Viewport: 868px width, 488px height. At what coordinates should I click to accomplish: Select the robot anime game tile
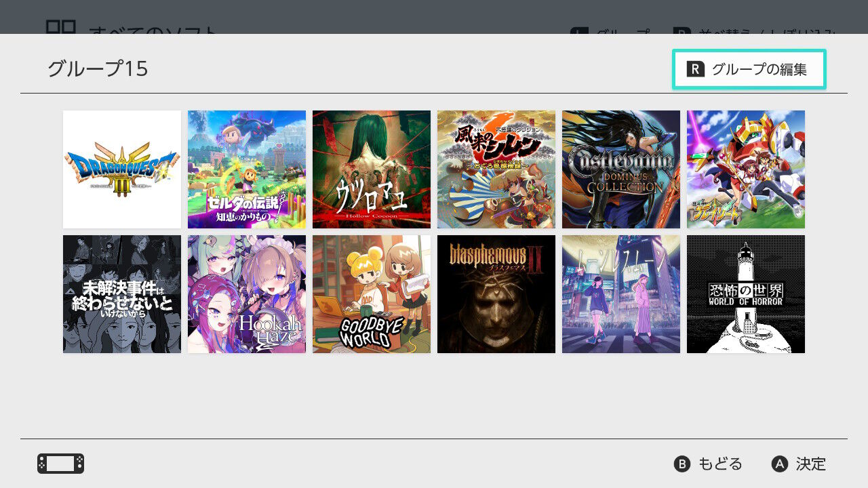[746, 169]
